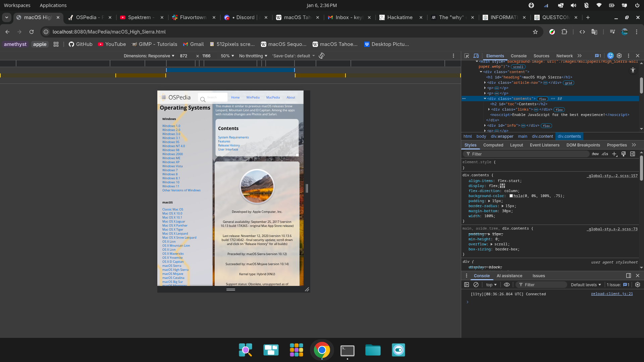Open the 50% zoom dropdown
644x362 pixels.
click(x=227, y=56)
